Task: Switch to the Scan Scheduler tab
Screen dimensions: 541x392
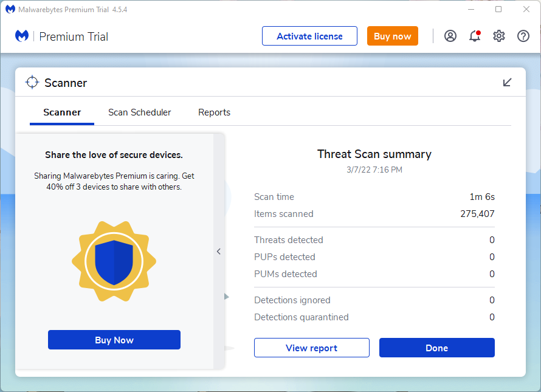Action: (x=139, y=112)
